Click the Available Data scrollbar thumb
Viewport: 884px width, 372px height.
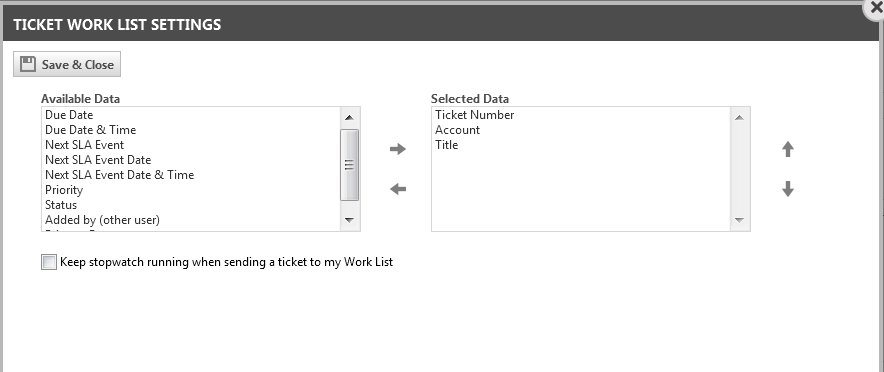tap(349, 165)
